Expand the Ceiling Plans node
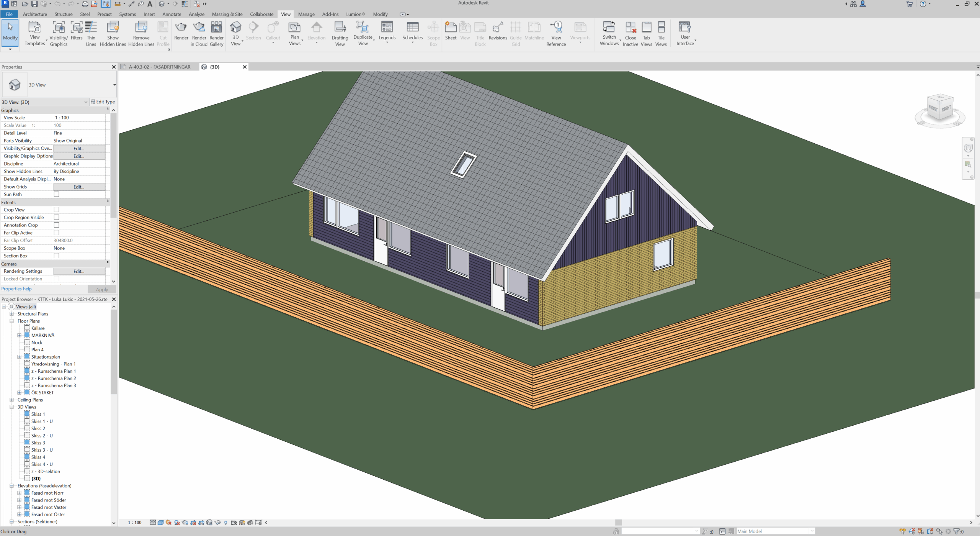 (x=12, y=400)
